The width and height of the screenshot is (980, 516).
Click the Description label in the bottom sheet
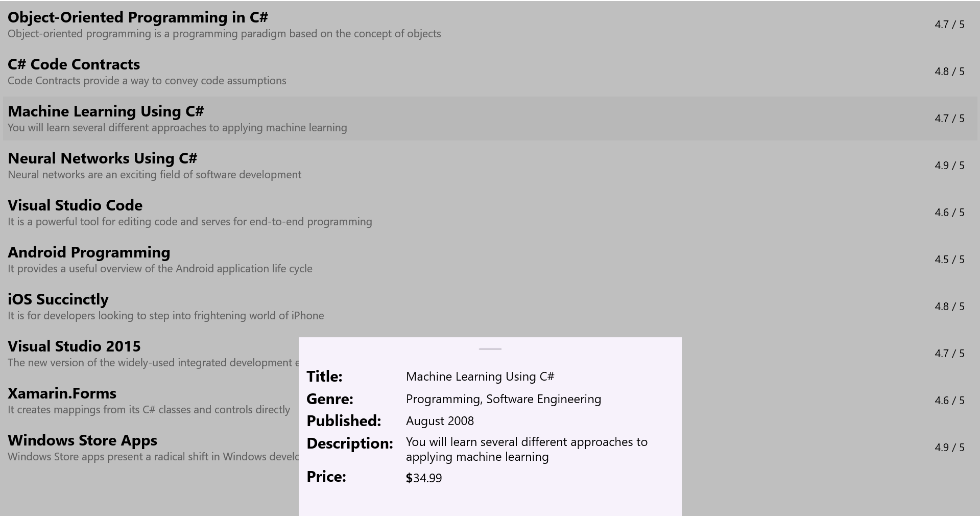pyautogui.click(x=350, y=443)
